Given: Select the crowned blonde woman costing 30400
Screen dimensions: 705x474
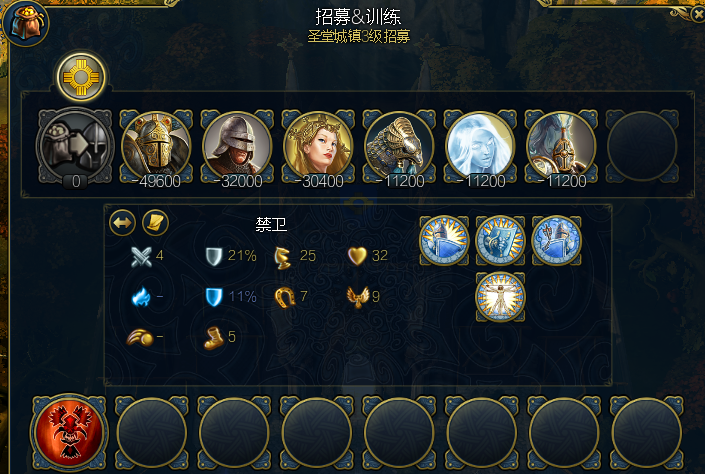Looking at the screenshot, I should click(x=318, y=147).
